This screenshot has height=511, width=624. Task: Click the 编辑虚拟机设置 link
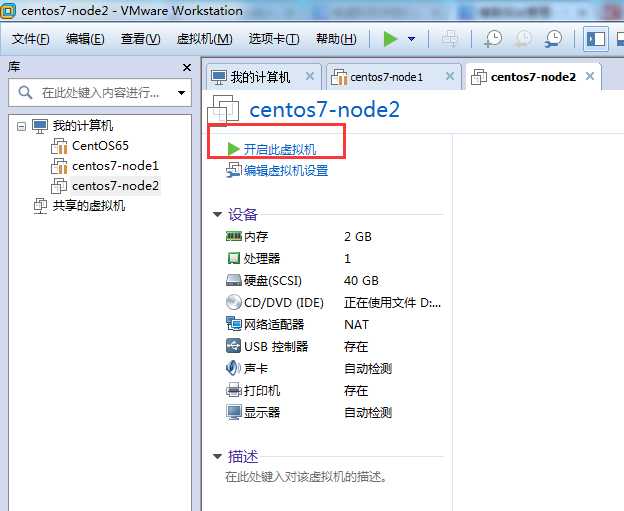click(x=286, y=171)
